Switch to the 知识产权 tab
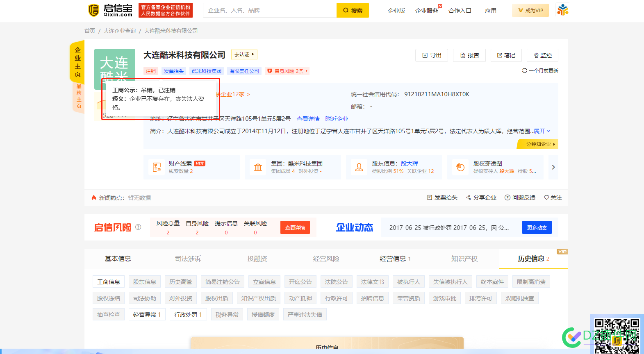Viewport: 644px width, 354px height. tap(464, 259)
